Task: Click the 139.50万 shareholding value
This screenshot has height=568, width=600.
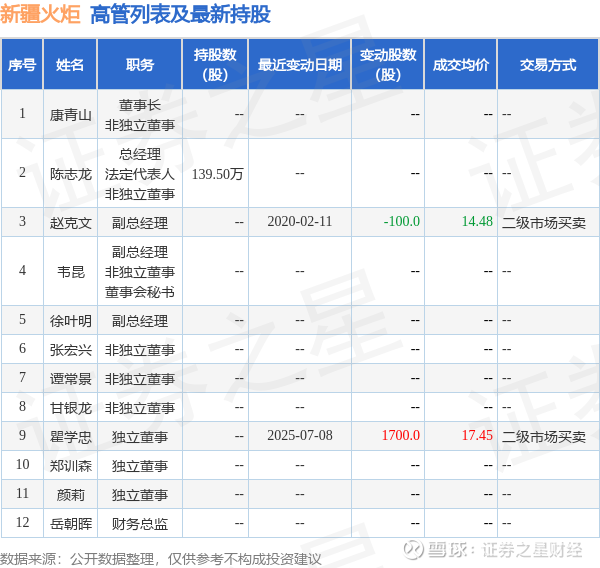Action: tap(217, 174)
